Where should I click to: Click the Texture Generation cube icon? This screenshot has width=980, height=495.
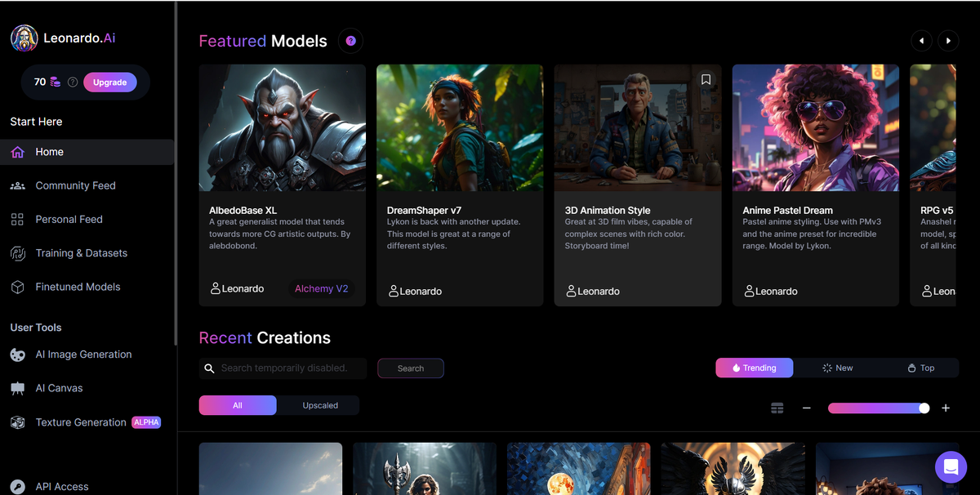point(18,422)
